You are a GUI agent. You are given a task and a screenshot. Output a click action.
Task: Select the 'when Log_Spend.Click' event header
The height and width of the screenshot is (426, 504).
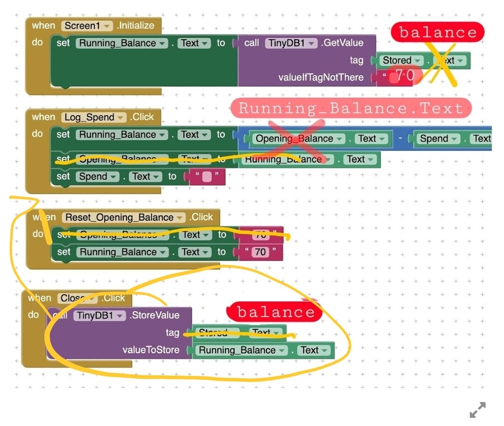pyautogui.click(x=43, y=117)
